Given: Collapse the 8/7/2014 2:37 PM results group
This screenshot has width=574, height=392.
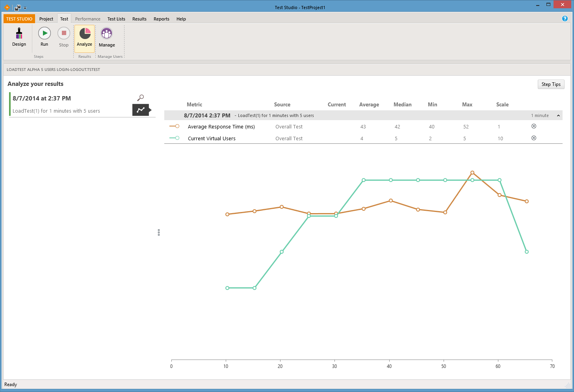Looking at the screenshot, I should 558,115.
